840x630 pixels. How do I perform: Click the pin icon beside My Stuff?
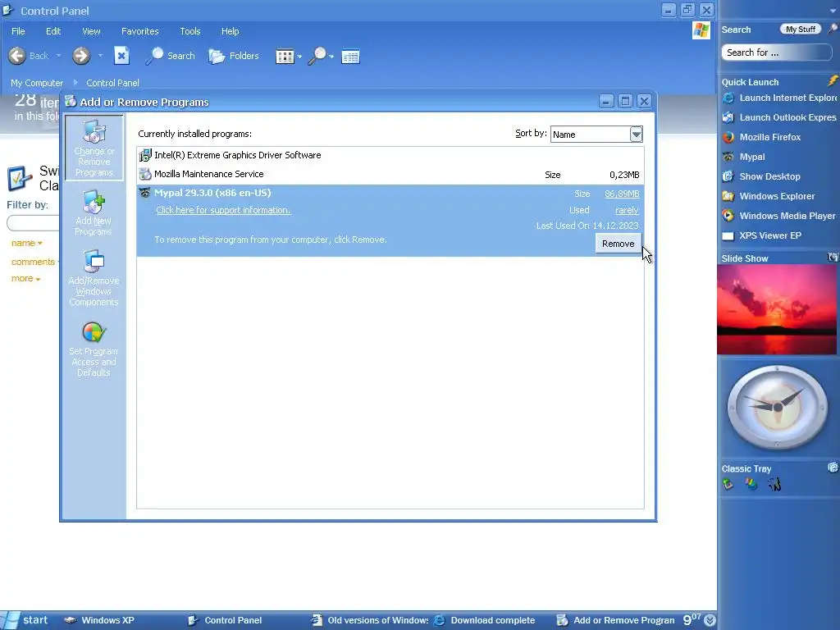[x=833, y=29]
